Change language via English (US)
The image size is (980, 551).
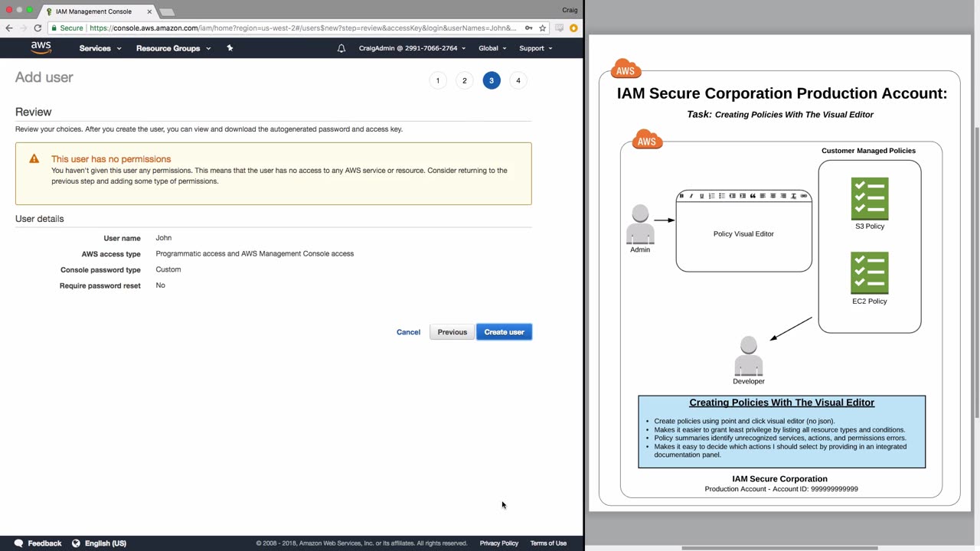tap(106, 543)
